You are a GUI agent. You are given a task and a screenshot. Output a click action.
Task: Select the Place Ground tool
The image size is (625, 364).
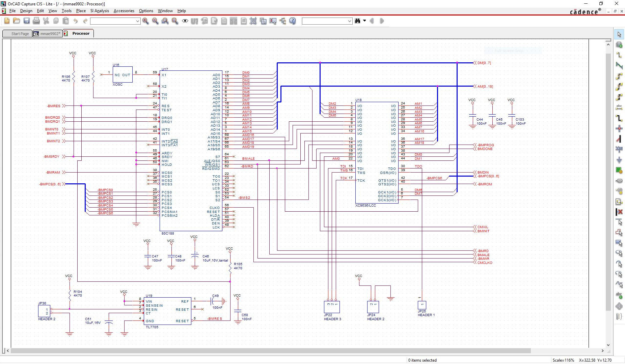click(x=619, y=160)
